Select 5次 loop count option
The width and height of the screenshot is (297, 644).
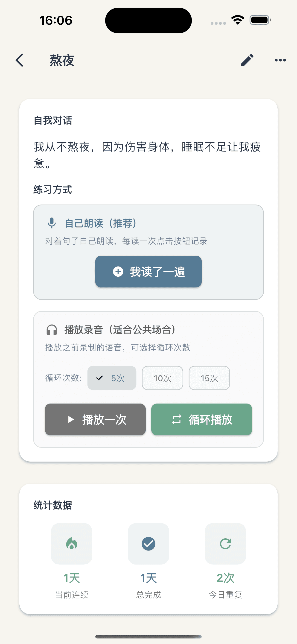coord(111,378)
